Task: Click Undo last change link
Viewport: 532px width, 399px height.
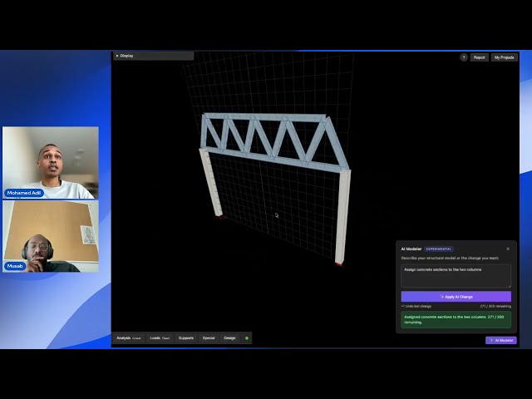Action: click(416, 306)
